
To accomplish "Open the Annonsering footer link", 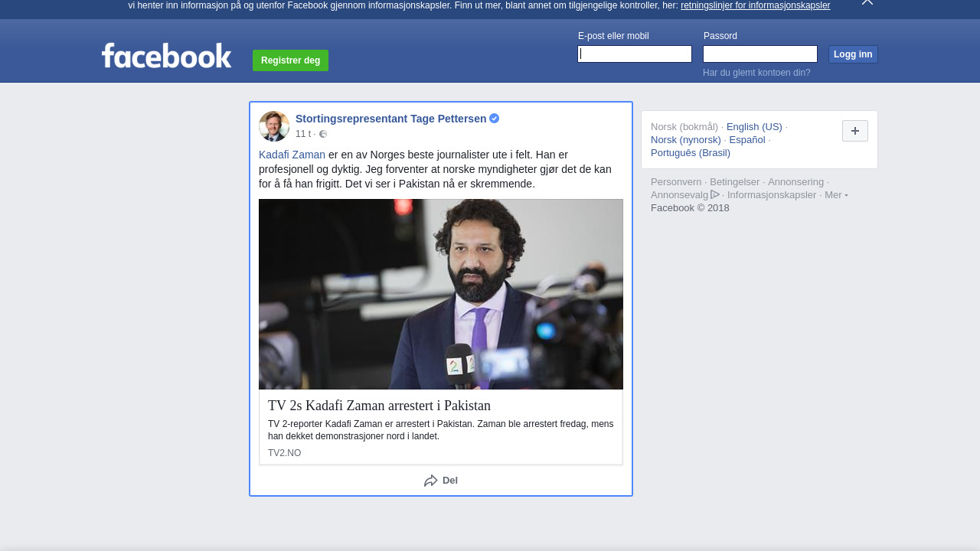I will pos(795,182).
